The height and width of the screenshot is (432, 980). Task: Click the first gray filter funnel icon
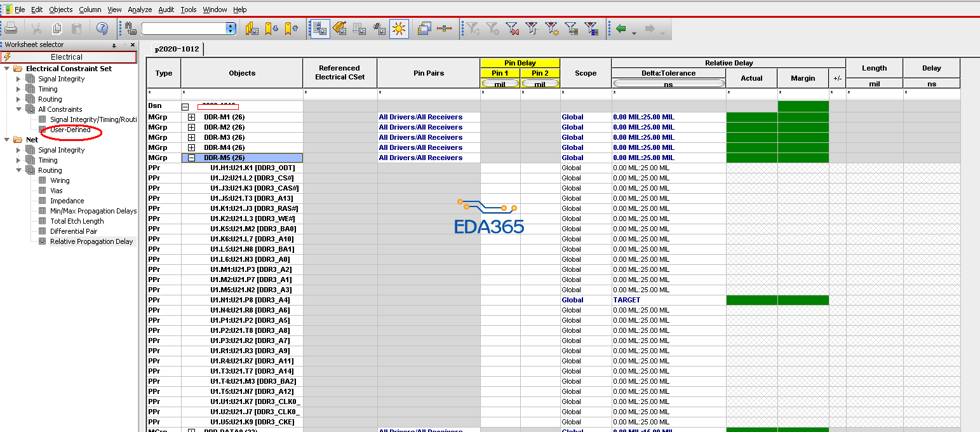[473, 29]
